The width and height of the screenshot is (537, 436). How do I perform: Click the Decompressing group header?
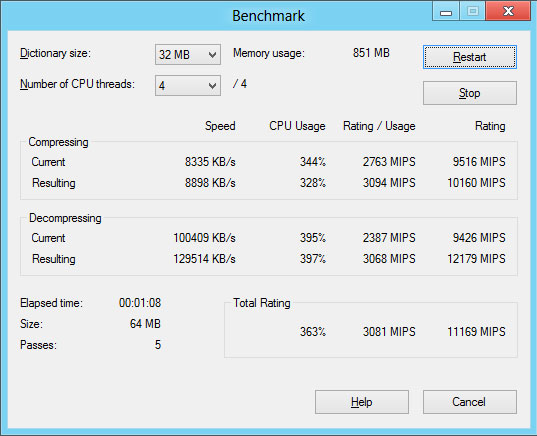pos(65,218)
